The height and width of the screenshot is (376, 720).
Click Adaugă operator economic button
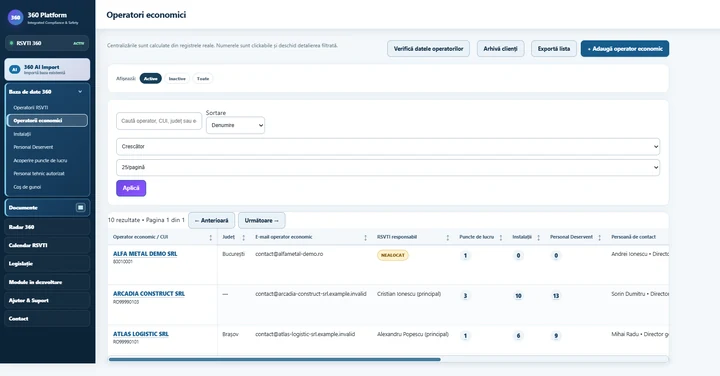coord(625,49)
